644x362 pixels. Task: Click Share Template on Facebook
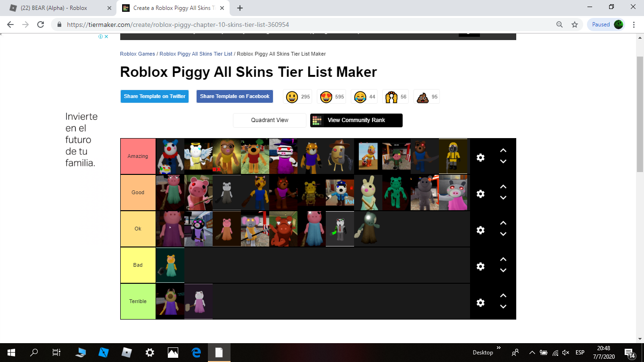235,97
